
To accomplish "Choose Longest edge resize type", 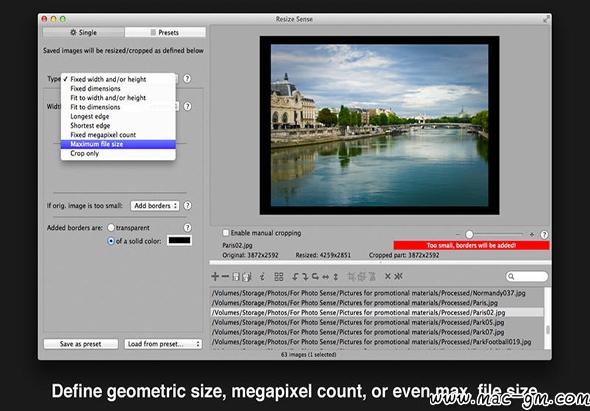I will click(x=118, y=116).
